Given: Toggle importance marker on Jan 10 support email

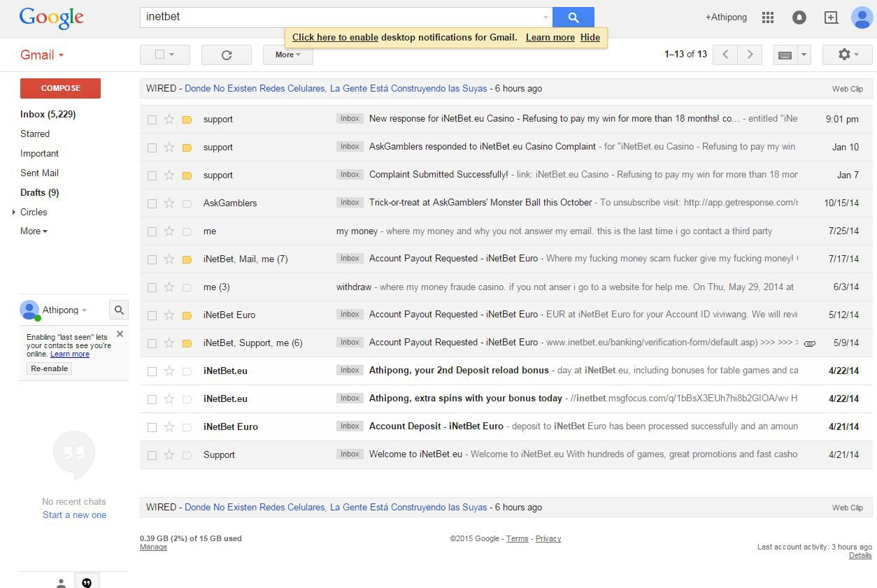Looking at the screenshot, I should click(187, 148).
